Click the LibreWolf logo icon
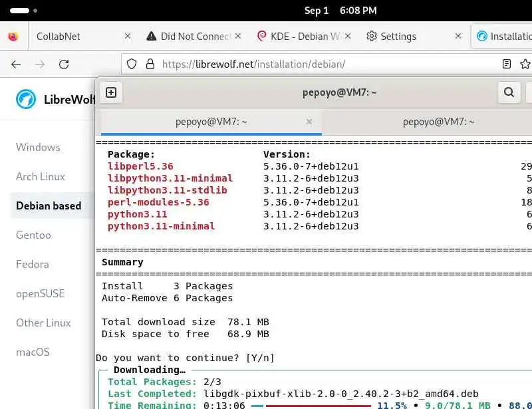Image resolution: width=532 pixels, height=409 pixels. (x=26, y=99)
